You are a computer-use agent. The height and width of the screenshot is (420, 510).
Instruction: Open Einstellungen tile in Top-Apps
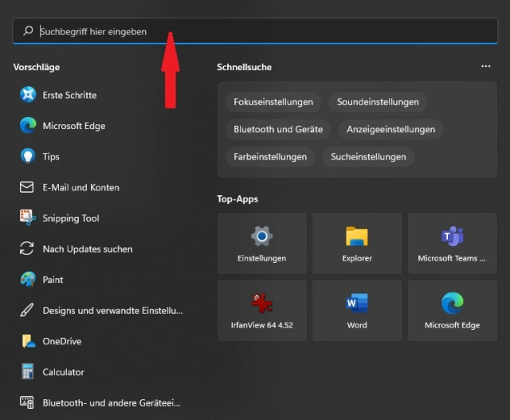(x=261, y=243)
